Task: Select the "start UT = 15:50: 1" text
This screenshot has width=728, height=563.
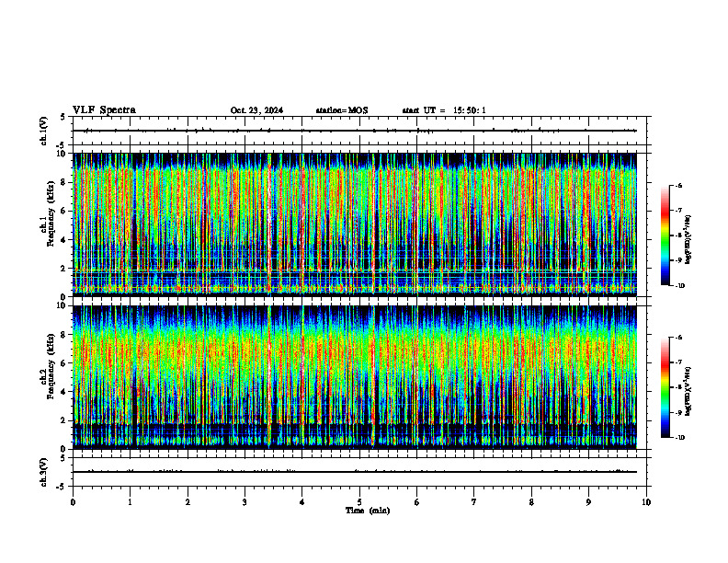Action: (x=444, y=110)
